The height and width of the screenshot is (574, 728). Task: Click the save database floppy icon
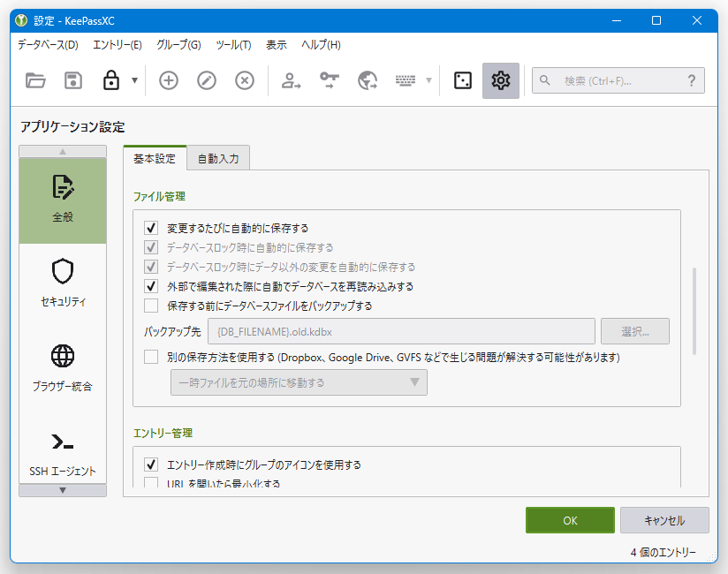[73, 80]
